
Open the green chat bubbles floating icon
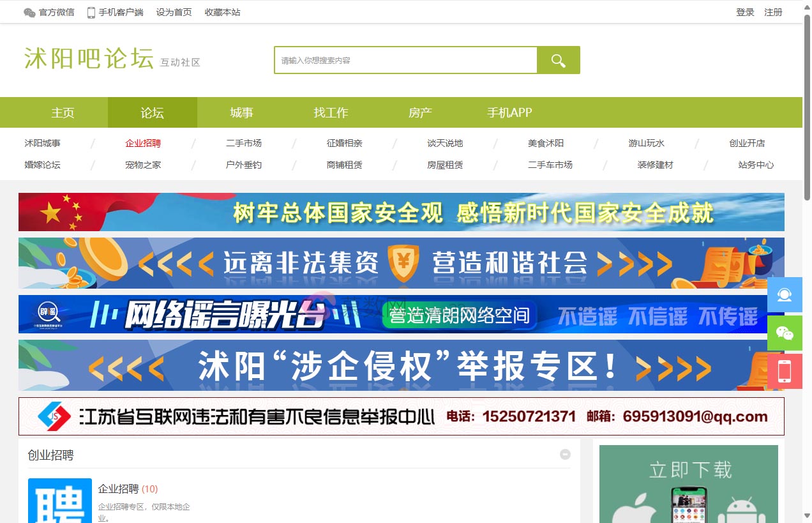pyautogui.click(x=784, y=333)
